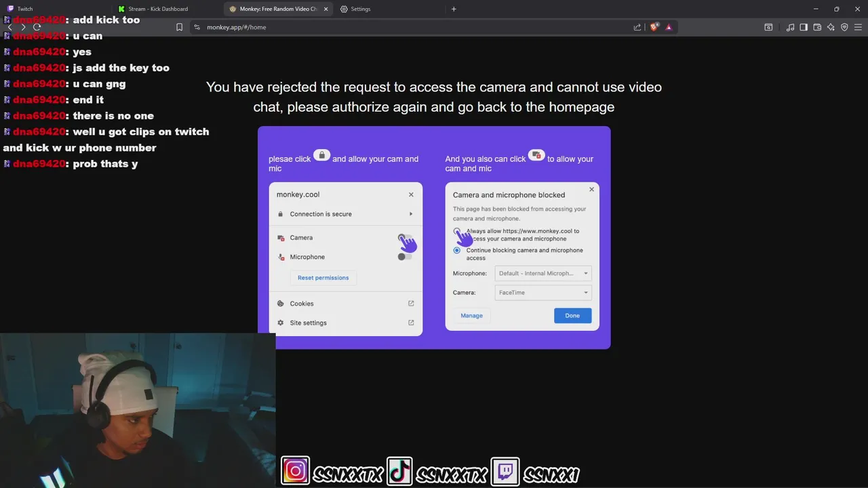Screen dimensions: 868x488
Task: Open the Brave VPN shield icon
Action: click(x=844, y=27)
